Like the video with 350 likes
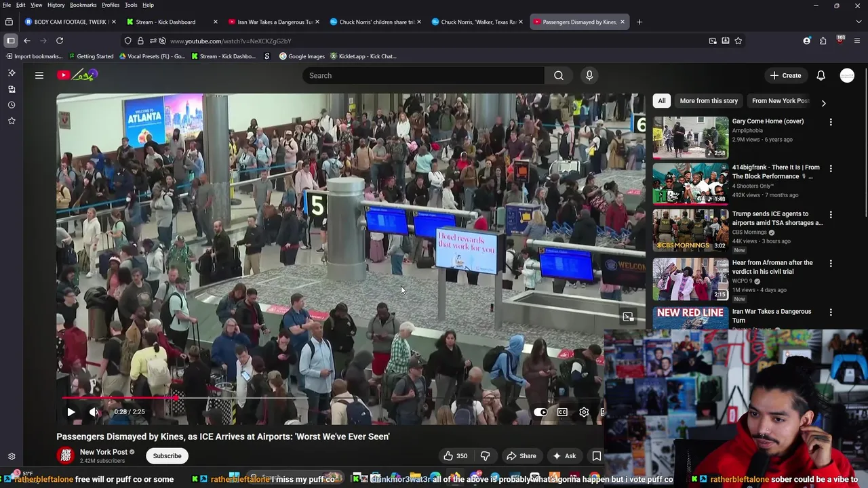Screen dimensions: 868x488 [x=455, y=456]
